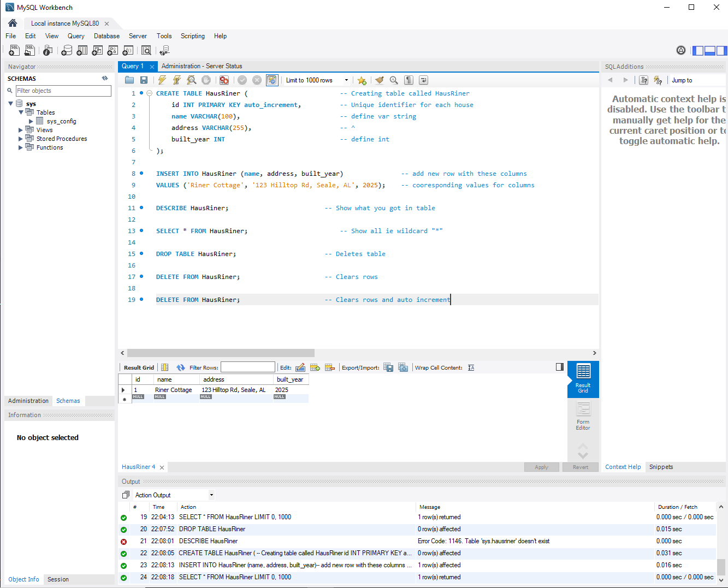Toggle the result side panel
The height and width of the screenshot is (588, 728).
click(560, 367)
